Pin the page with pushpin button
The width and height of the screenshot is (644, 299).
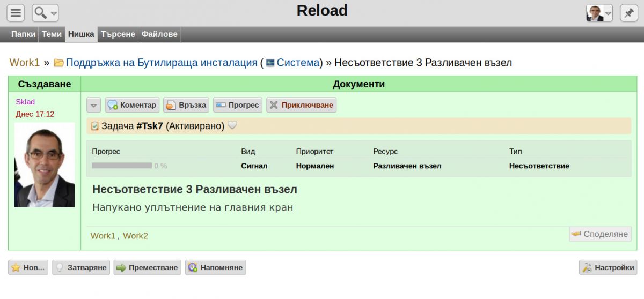[628, 13]
